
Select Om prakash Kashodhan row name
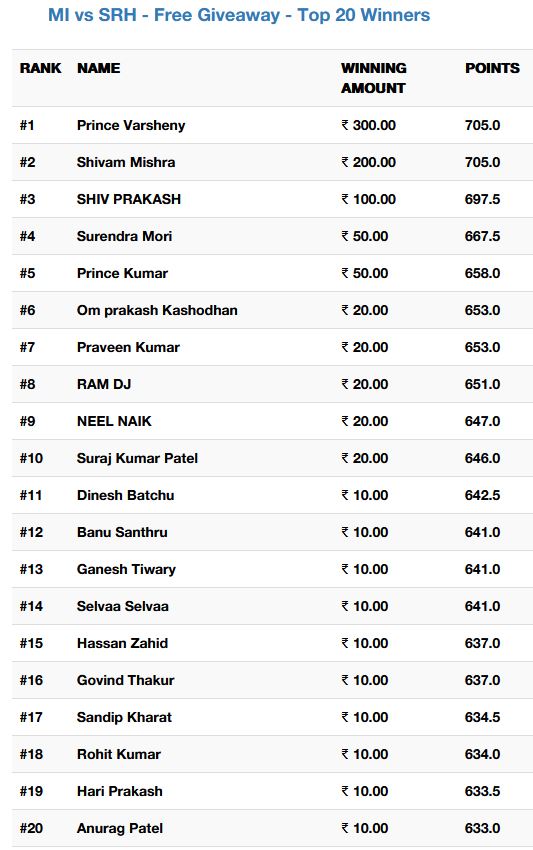[157, 310]
